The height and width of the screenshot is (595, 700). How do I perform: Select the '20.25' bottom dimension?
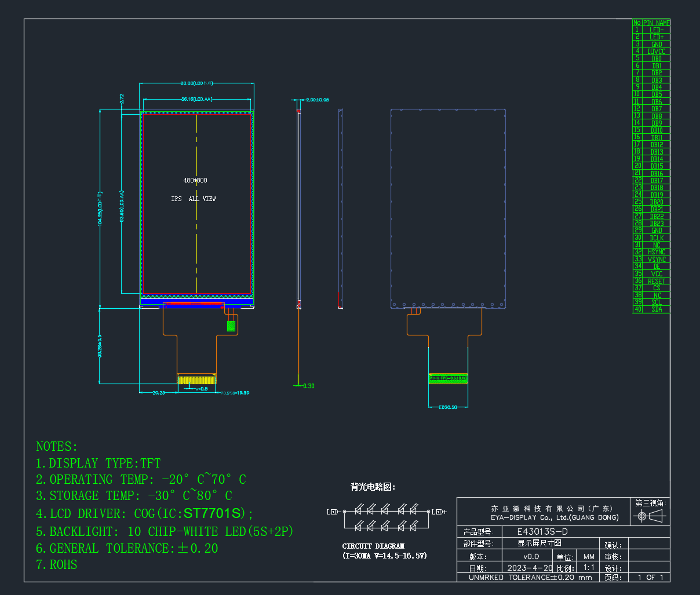(158, 393)
